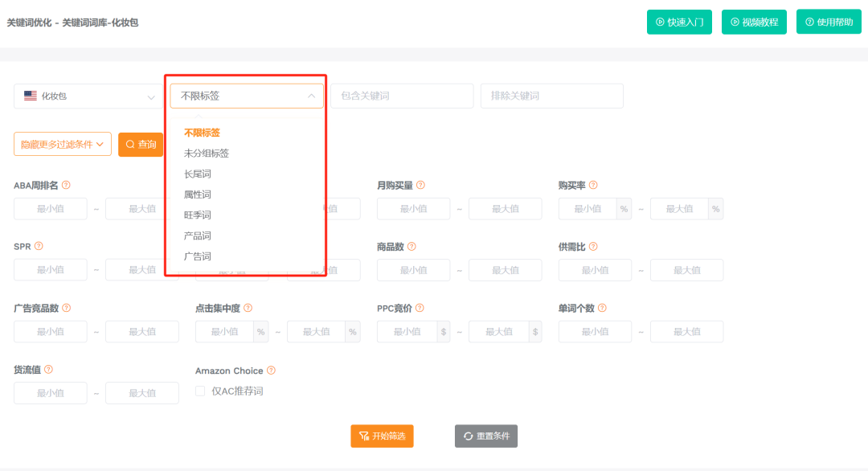868x471 pixels.
Task: Click the 货流值 minimum value field
Action: click(x=50, y=392)
